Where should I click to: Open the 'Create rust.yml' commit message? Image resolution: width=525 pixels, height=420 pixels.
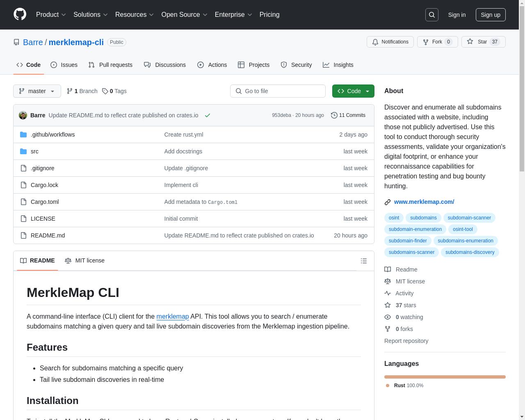tap(184, 135)
